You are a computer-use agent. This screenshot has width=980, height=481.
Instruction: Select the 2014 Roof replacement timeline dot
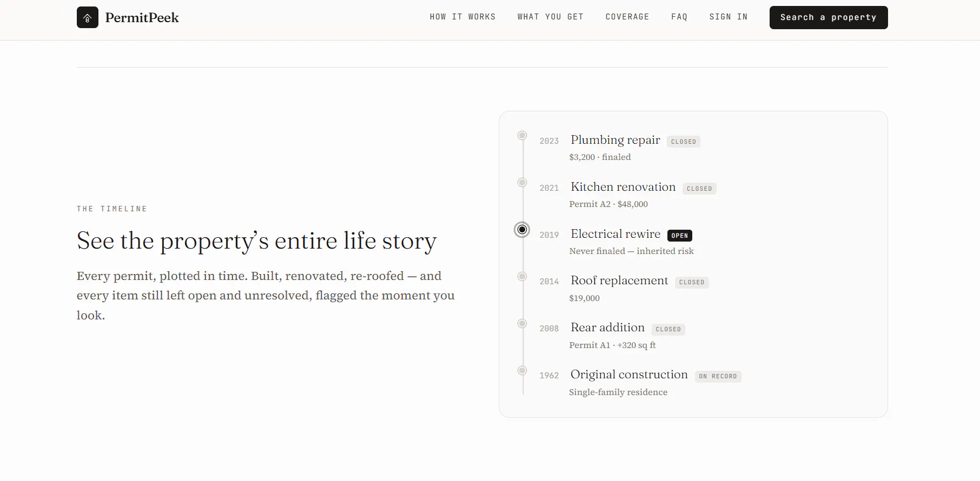[x=522, y=277]
